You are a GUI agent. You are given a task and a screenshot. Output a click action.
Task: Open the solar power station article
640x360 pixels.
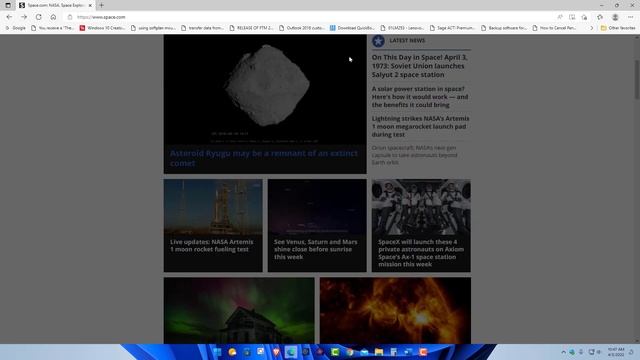pyautogui.click(x=420, y=97)
